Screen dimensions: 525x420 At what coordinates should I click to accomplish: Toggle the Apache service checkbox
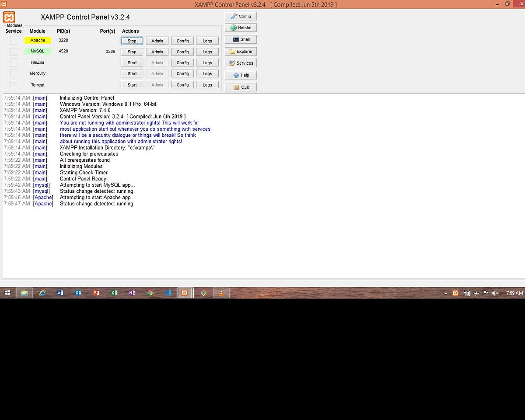14,40
